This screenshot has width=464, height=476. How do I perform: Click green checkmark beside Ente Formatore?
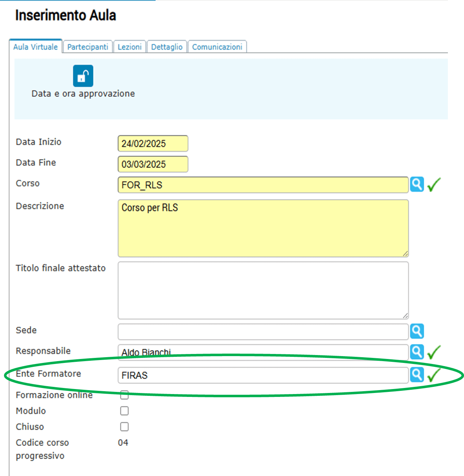434,375
